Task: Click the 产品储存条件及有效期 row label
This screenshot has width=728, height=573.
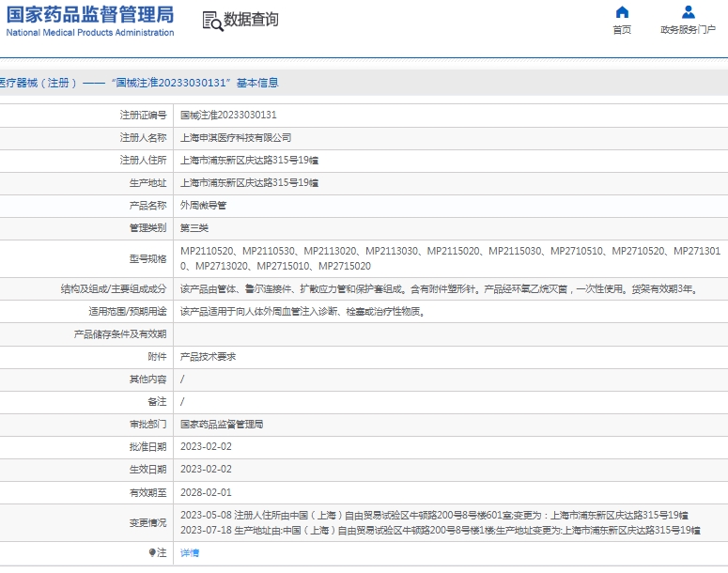Action: pos(120,334)
